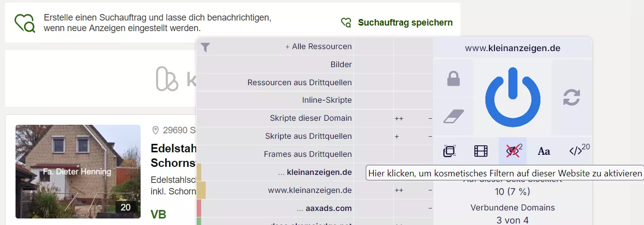Click the uBlock power button
Viewport: 644px width, 225px height.
pos(512,97)
